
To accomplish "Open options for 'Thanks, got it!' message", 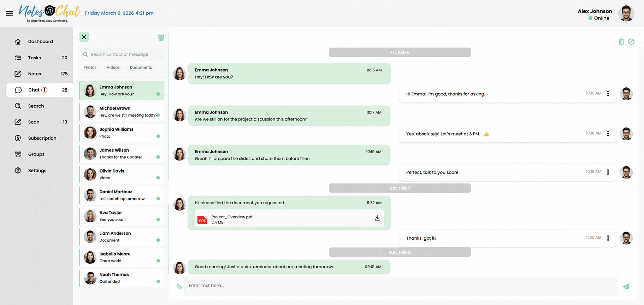I will (608, 238).
